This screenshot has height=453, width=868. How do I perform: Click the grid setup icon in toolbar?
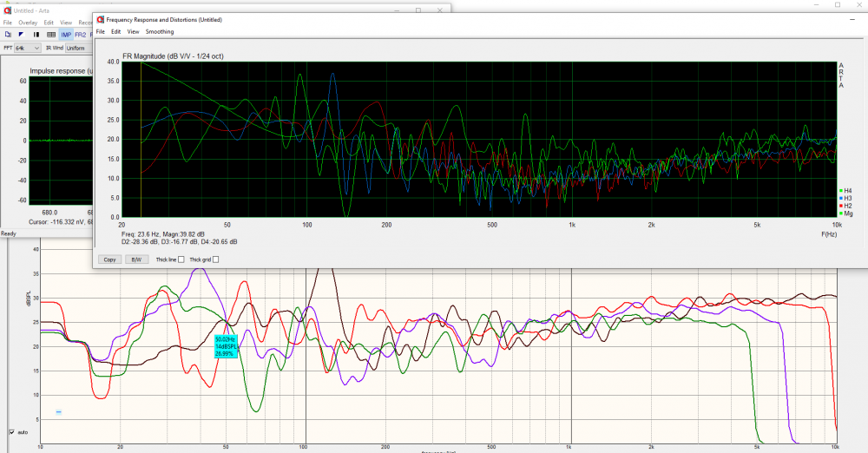pyautogui.click(x=51, y=34)
